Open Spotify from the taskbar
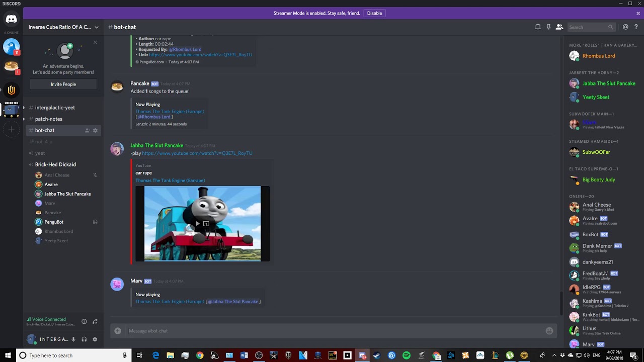This screenshot has height=362, width=644. click(407, 355)
